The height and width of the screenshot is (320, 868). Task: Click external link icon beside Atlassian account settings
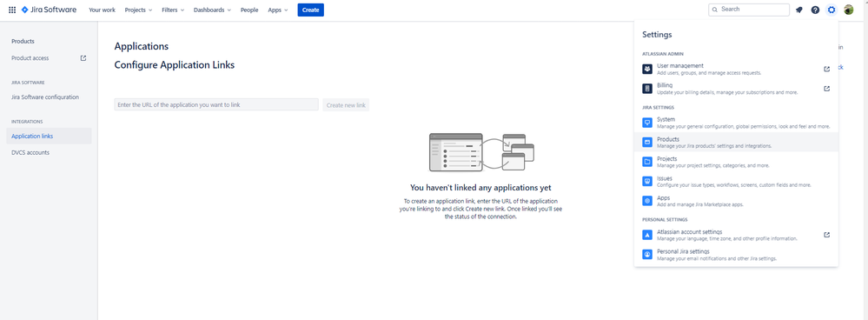(826, 235)
